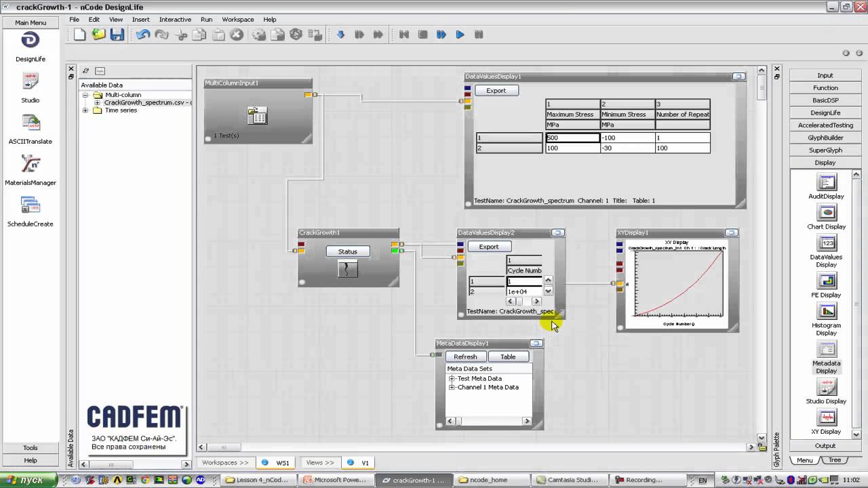The image size is (868, 488).
Task: Open the Workspace menu
Action: [x=237, y=20]
